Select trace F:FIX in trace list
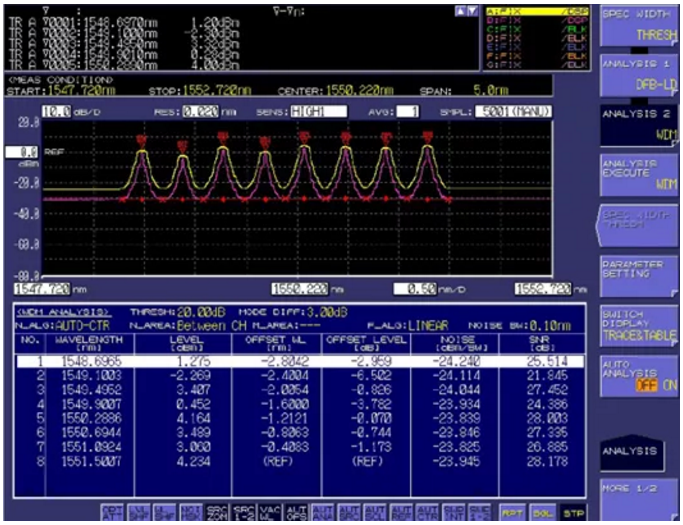683x525 pixels. point(537,56)
